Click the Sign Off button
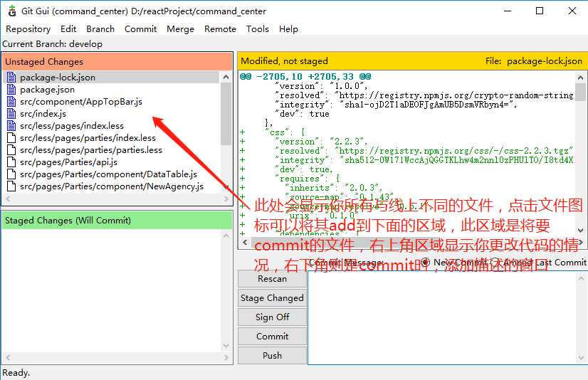The image size is (588, 380). 272,317
